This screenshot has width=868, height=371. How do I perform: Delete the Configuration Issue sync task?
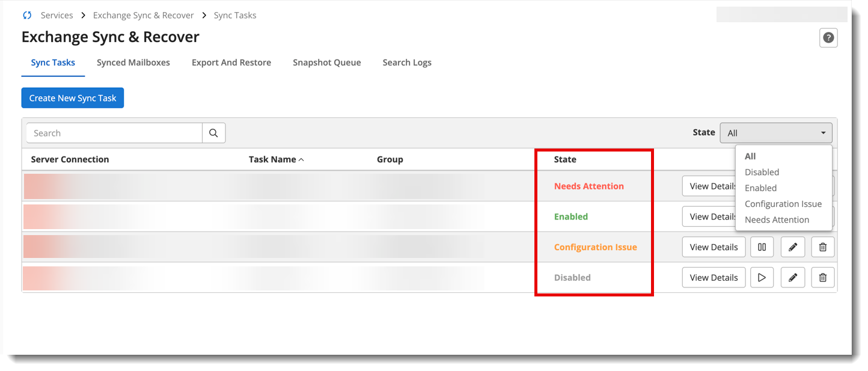[x=823, y=247]
